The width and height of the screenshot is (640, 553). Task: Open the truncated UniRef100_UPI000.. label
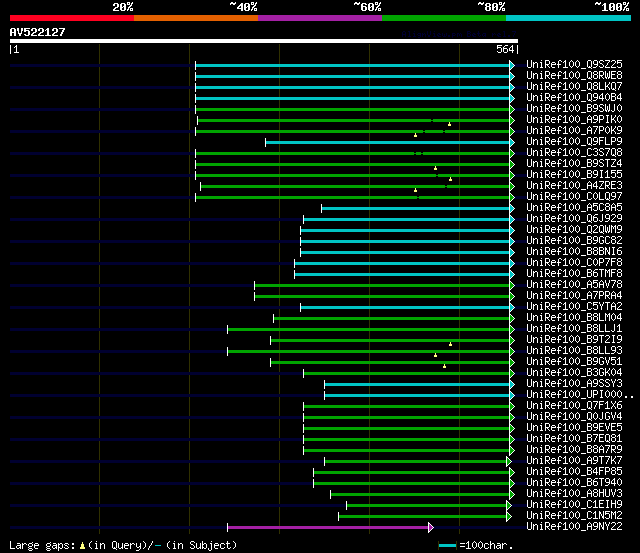580,395
